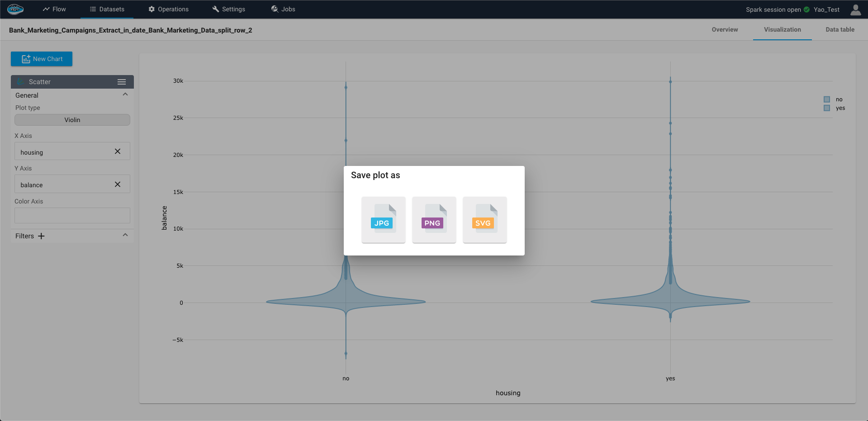Save plot as JPG file
This screenshot has width=868, height=421.
[x=383, y=220]
